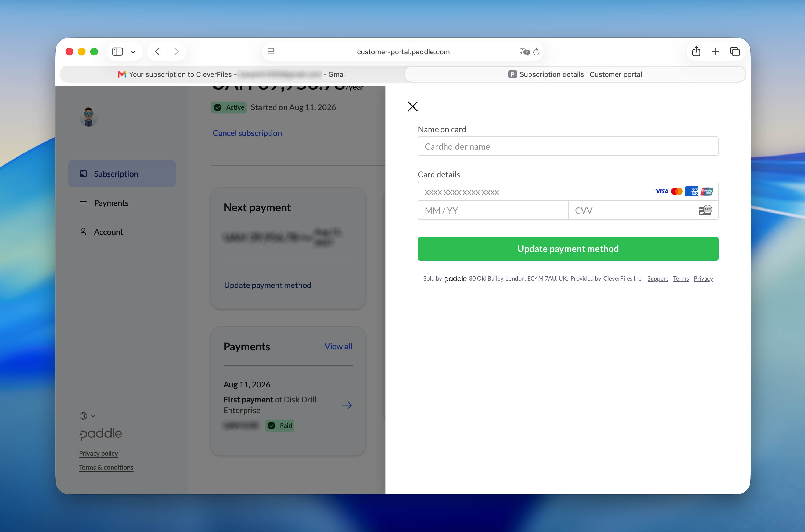Image resolution: width=805 pixels, height=532 pixels.
Task: Click the Cardholder name input field
Action: point(568,146)
